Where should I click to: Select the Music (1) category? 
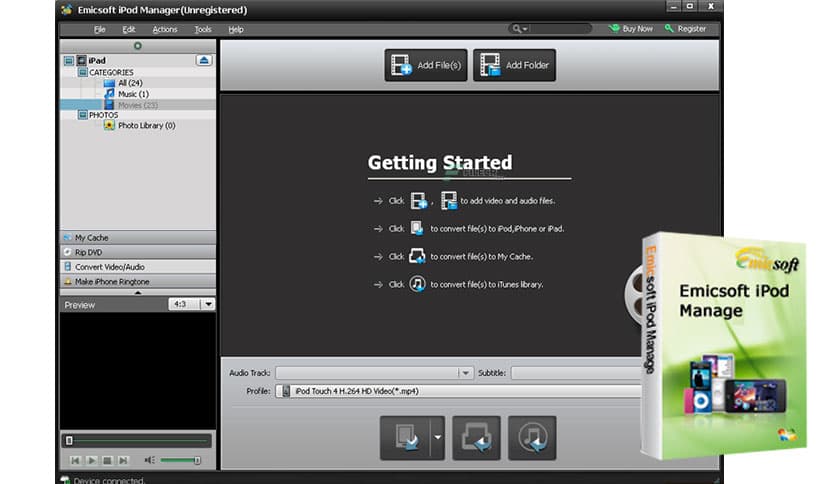coord(133,94)
